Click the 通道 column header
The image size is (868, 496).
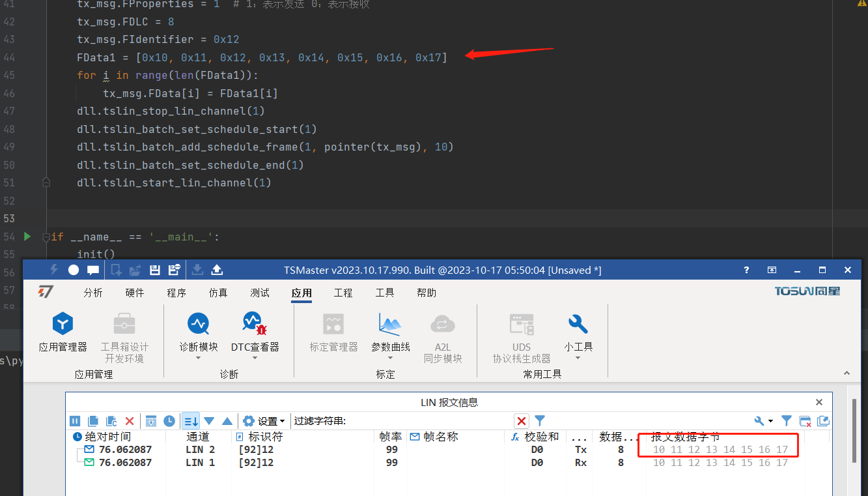197,437
